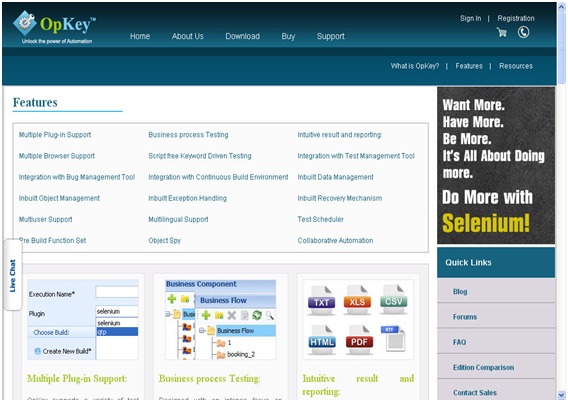
Task: Open Business process Testing link
Action: click(188, 135)
